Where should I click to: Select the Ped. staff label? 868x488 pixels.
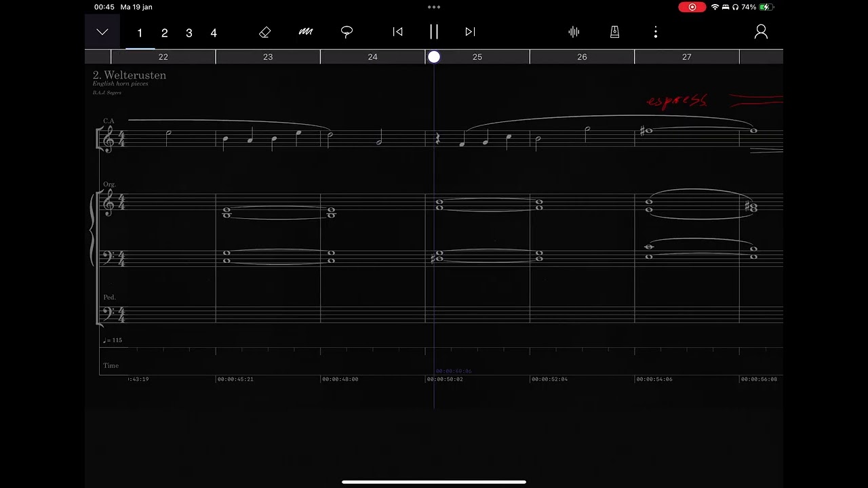(x=110, y=298)
